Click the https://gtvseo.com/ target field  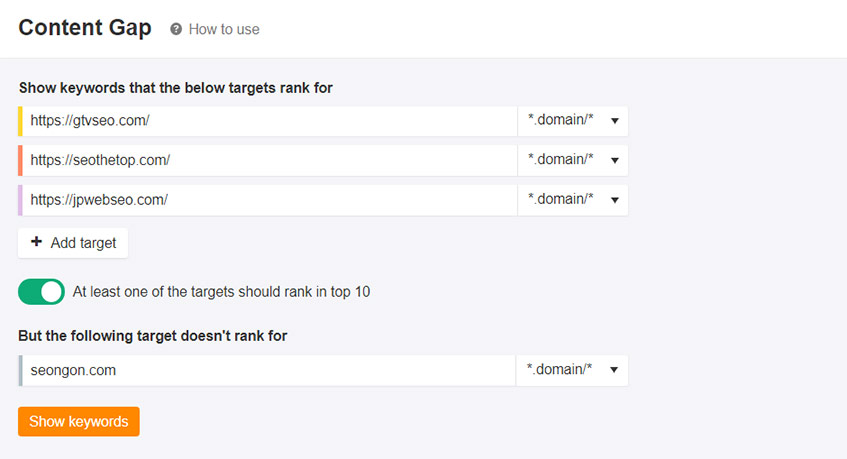[270, 120]
